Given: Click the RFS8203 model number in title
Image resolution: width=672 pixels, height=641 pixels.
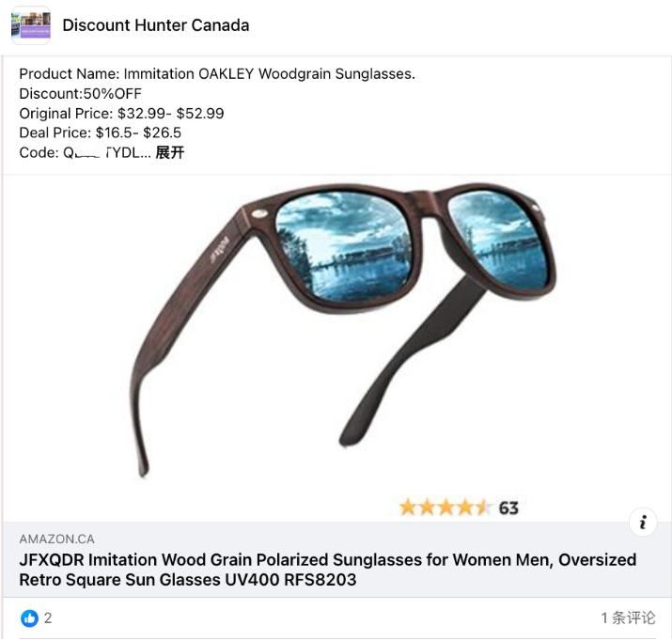Looking at the screenshot, I should click(x=320, y=580).
